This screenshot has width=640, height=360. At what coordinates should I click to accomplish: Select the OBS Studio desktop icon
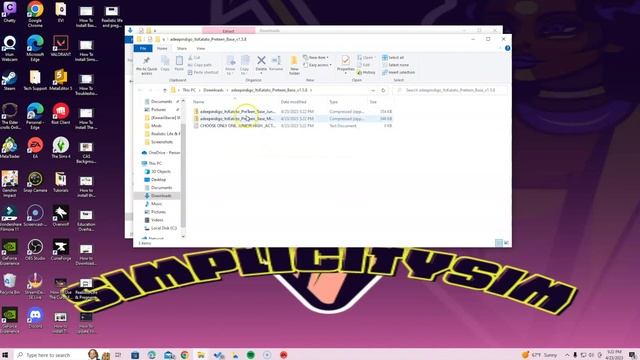pos(35,250)
